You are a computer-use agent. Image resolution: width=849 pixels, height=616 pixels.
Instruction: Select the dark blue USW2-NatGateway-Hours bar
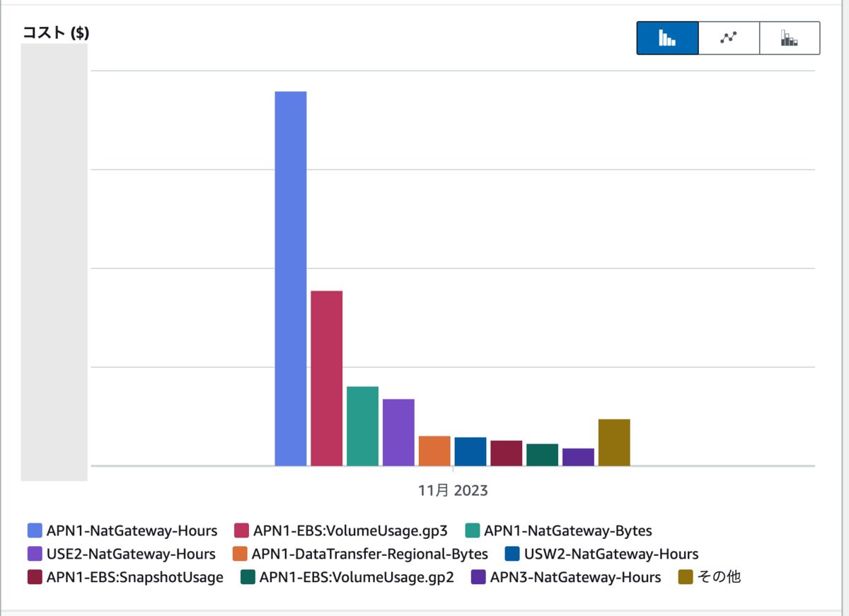(x=470, y=451)
